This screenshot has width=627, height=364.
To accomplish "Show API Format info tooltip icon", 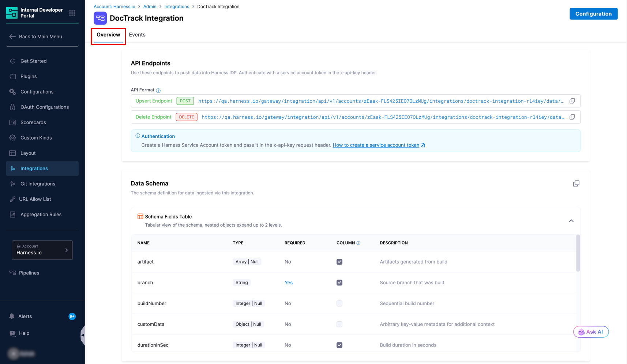I will 158,90.
